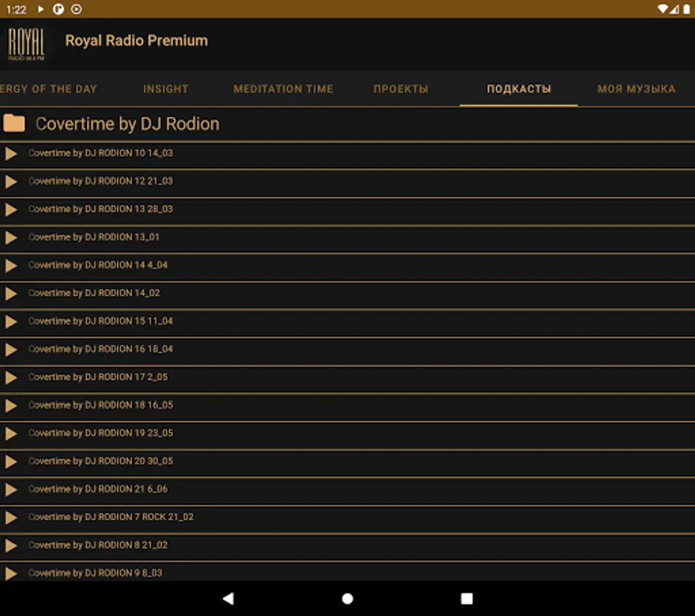
Task: Select track title Covertime by DJ RODION 14_02
Action: [94, 293]
